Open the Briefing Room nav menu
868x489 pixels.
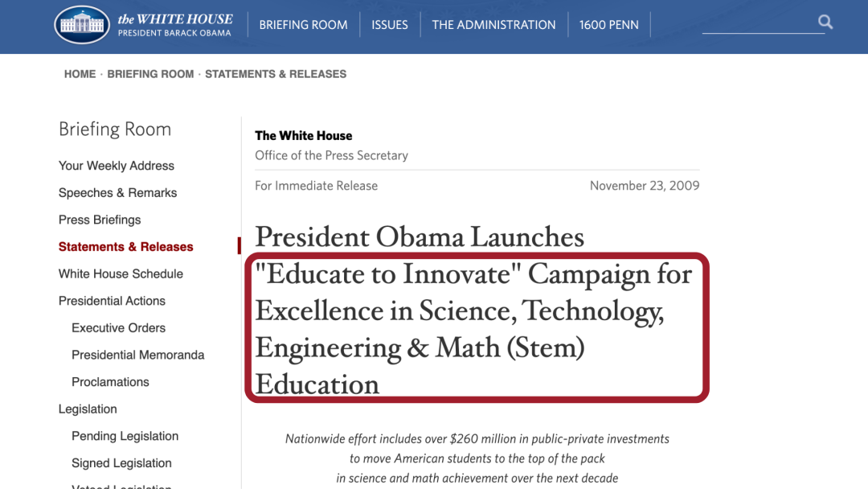303,25
